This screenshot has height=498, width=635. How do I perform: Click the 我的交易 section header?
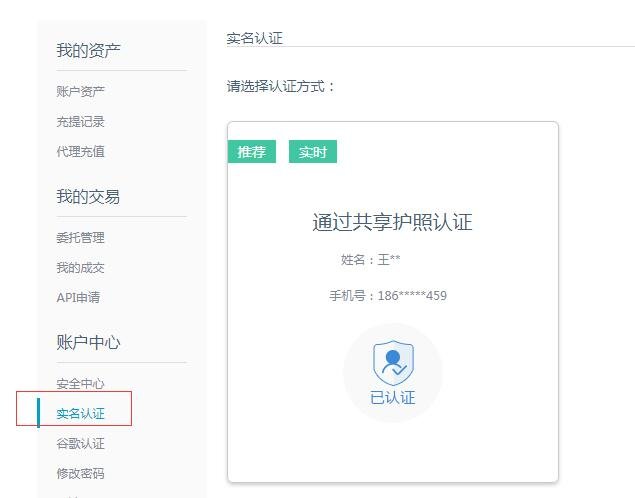[89, 197]
